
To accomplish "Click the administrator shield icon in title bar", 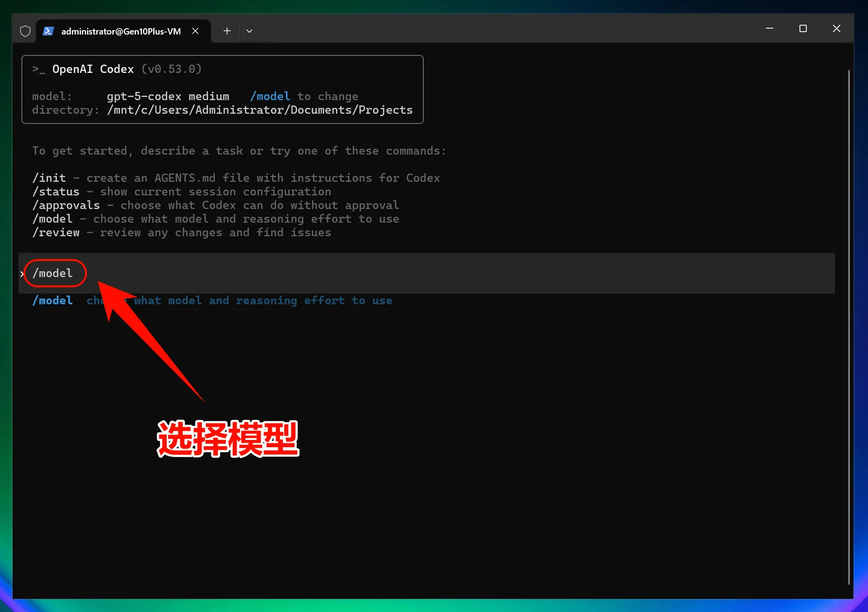I will coord(25,31).
